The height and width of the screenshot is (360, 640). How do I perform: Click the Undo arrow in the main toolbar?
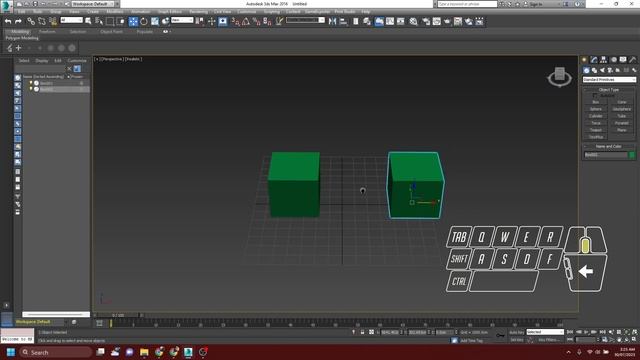point(8,21)
